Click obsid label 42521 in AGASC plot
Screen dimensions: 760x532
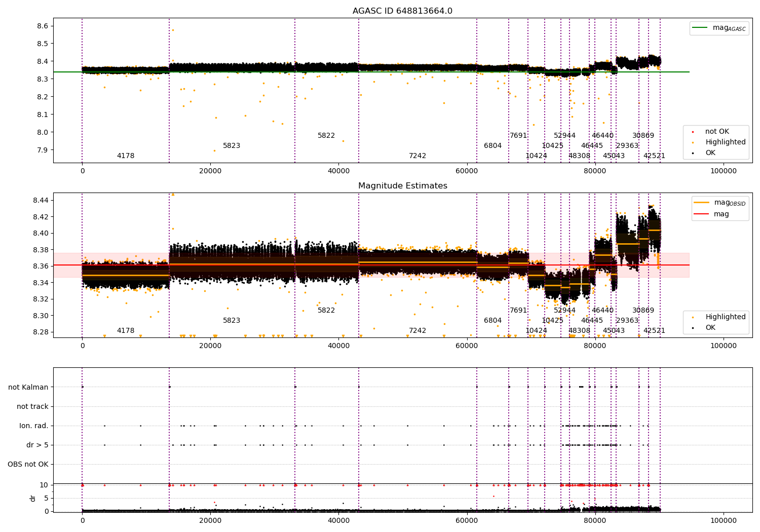pyautogui.click(x=654, y=156)
